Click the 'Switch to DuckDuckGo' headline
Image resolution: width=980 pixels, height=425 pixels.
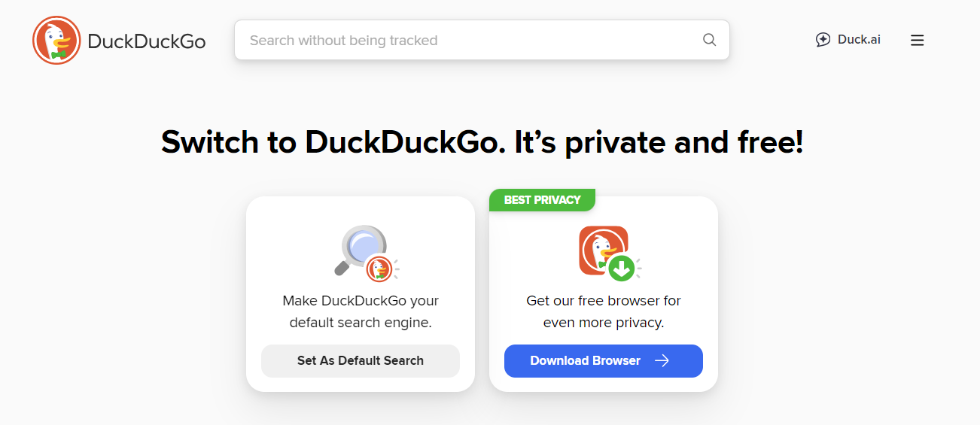pos(482,142)
